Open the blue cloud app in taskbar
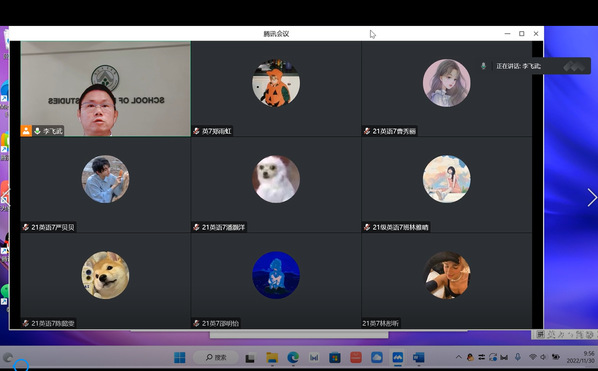This screenshot has height=371, width=598. pyautogui.click(x=376, y=357)
